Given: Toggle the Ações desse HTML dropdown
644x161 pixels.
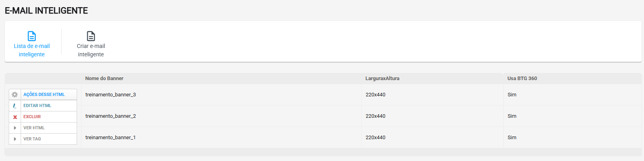Looking at the screenshot, I should [x=43, y=94].
